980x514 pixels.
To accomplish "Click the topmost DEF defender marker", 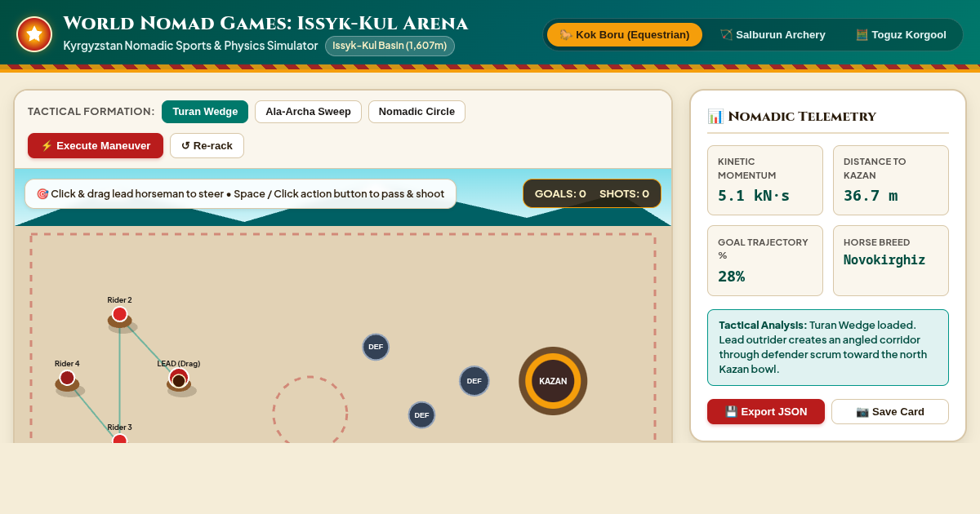I will click(376, 347).
